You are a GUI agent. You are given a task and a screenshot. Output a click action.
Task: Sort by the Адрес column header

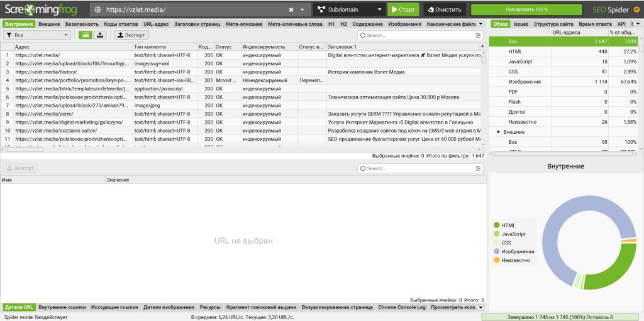coord(73,46)
